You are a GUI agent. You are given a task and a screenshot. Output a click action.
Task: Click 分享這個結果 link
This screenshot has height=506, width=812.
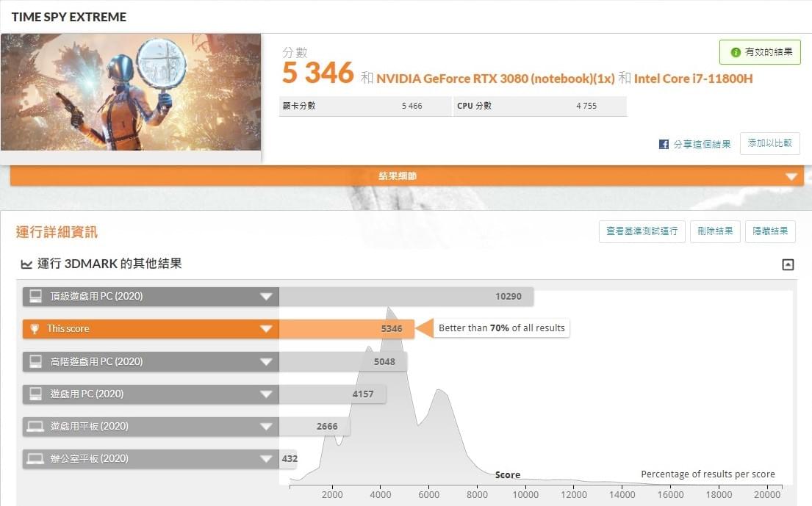pos(702,145)
